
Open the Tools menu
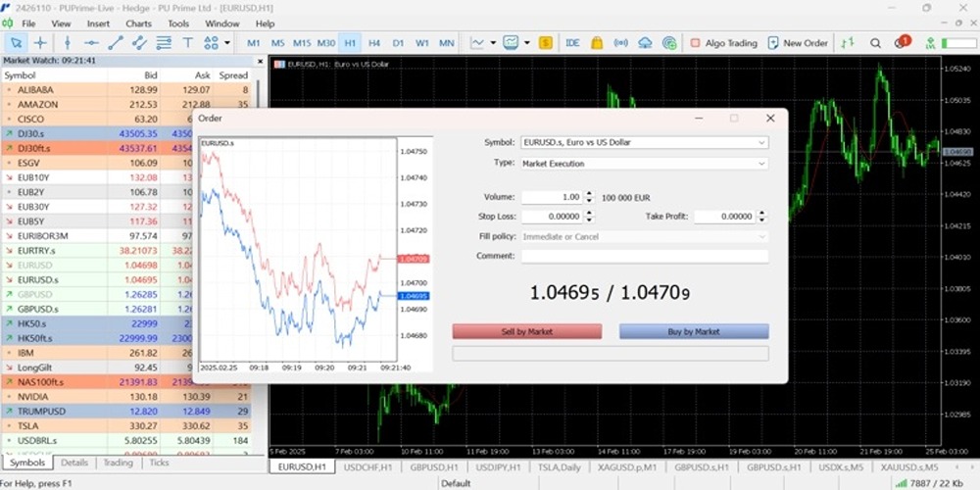178,24
